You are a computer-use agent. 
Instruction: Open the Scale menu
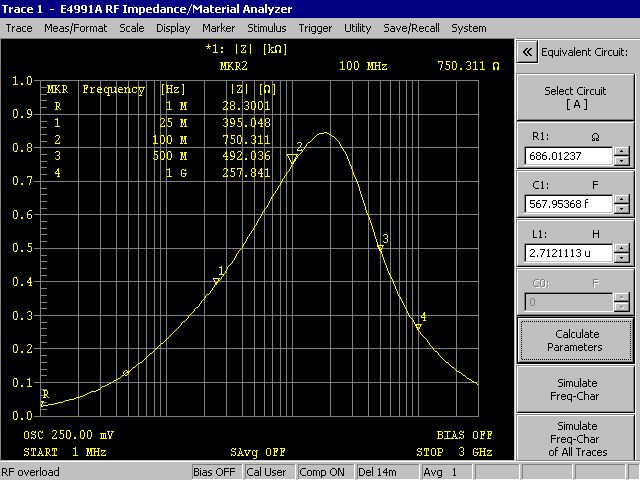[x=131, y=28]
